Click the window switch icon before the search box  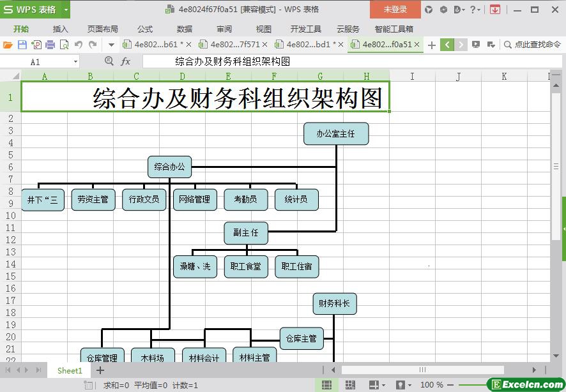(491, 45)
